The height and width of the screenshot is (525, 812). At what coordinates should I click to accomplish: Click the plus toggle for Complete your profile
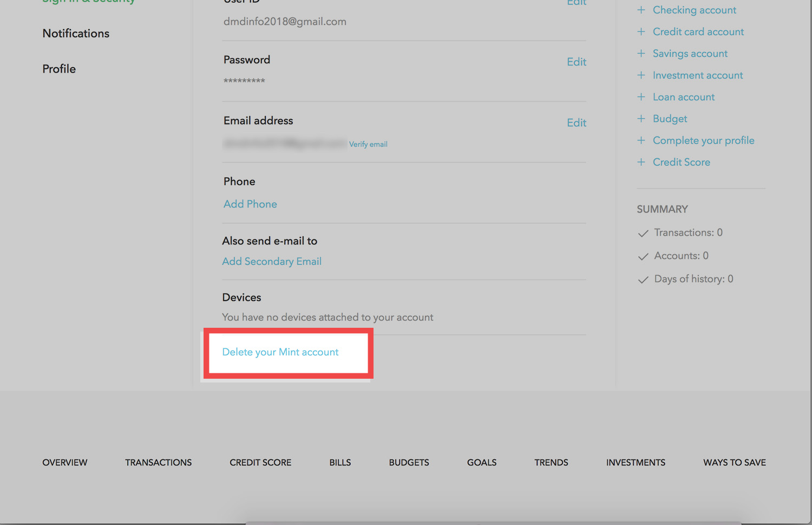tap(641, 140)
